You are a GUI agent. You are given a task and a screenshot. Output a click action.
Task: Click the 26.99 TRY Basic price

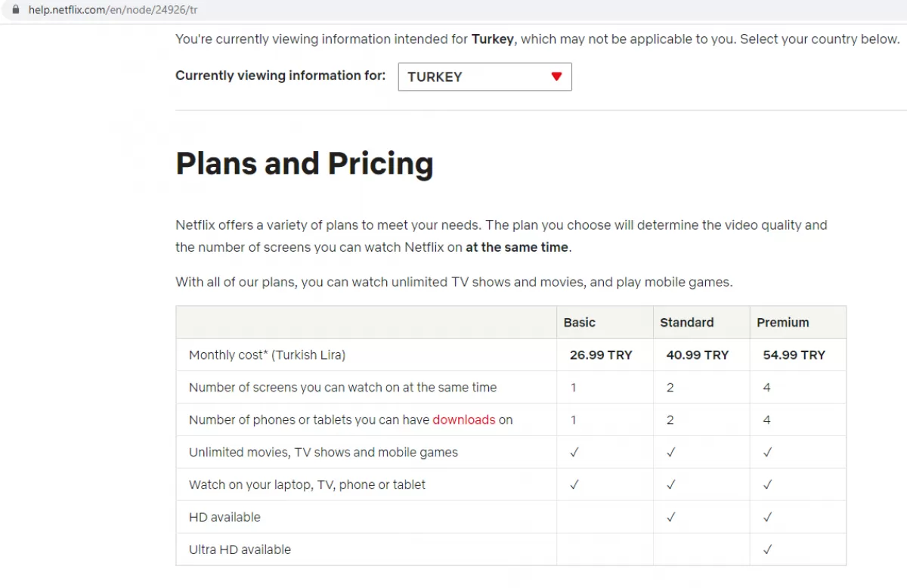click(601, 354)
